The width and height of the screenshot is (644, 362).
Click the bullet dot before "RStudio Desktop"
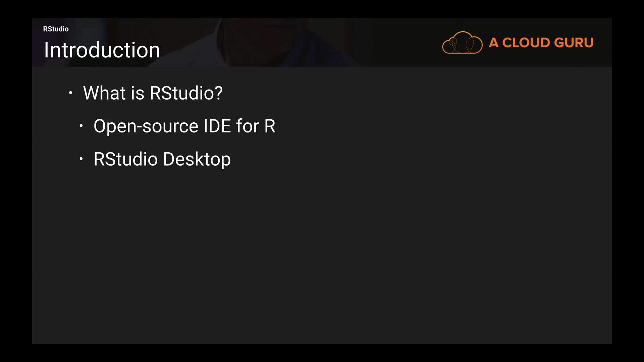[x=81, y=159]
